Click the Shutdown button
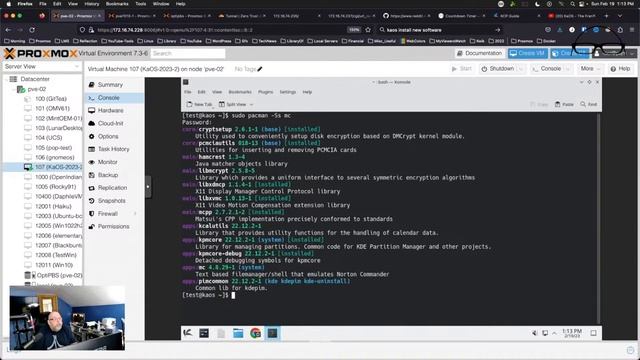Screen dimensions: 640x360 497,69
